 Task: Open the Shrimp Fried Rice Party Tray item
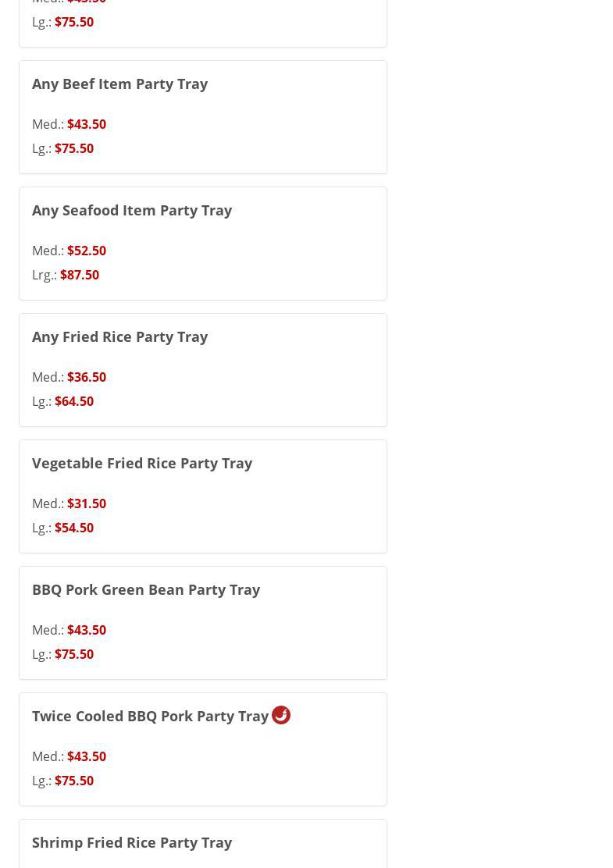(132, 842)
